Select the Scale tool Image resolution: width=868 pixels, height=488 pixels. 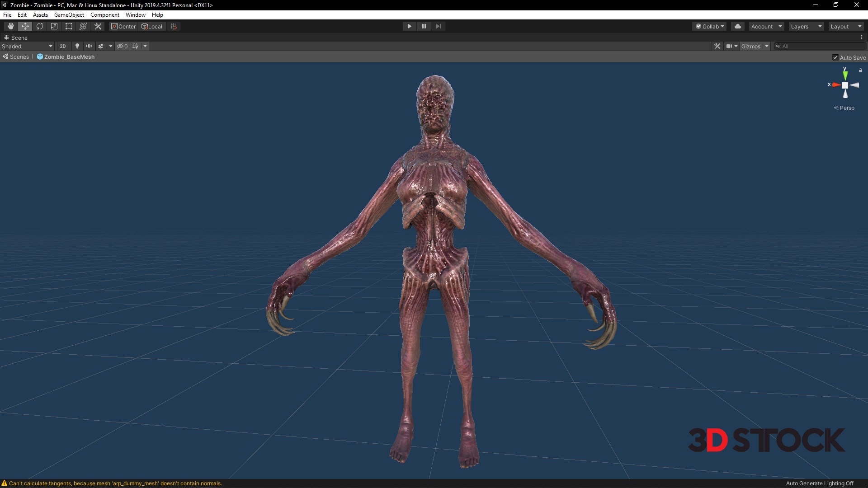(54, 26)
